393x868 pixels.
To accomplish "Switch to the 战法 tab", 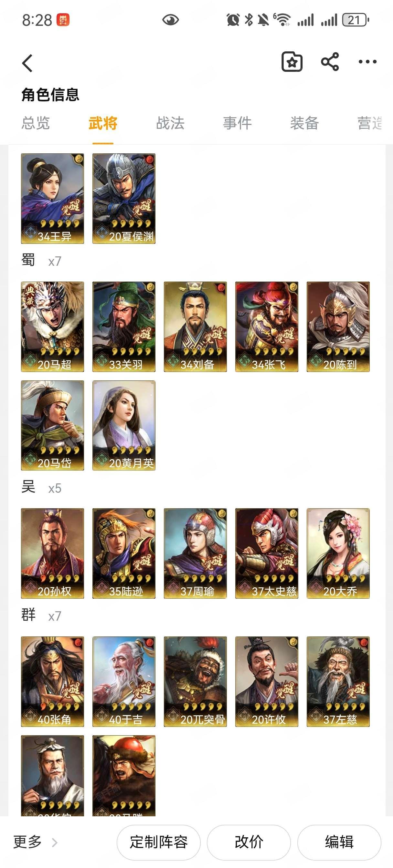I will pyautogui.click(x=170, y=123).
